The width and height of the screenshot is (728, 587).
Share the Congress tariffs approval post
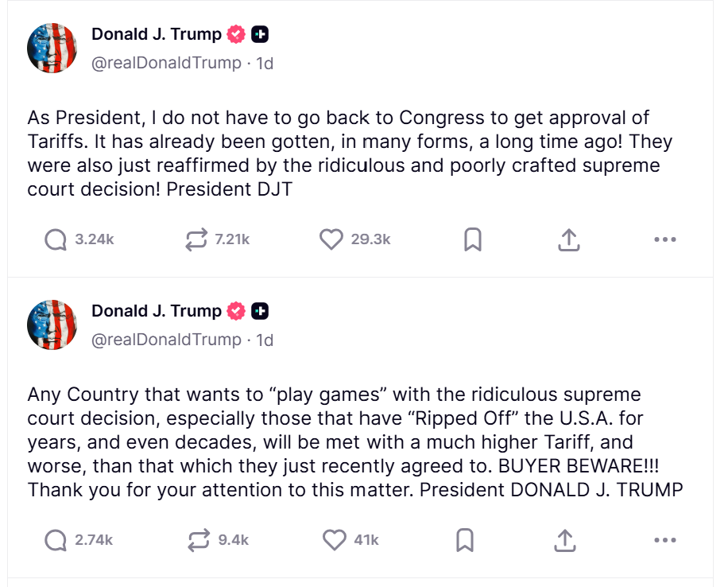pos(568,239)
